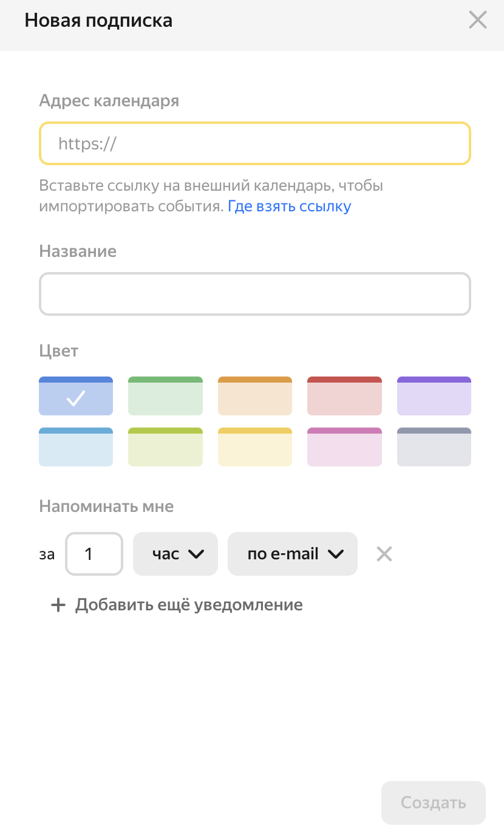The width and height of the screenshot is (504, 832).
Task: Click "Добавить ещё уведомление" text
Action: pyautogui.click(x=189, y=605)
